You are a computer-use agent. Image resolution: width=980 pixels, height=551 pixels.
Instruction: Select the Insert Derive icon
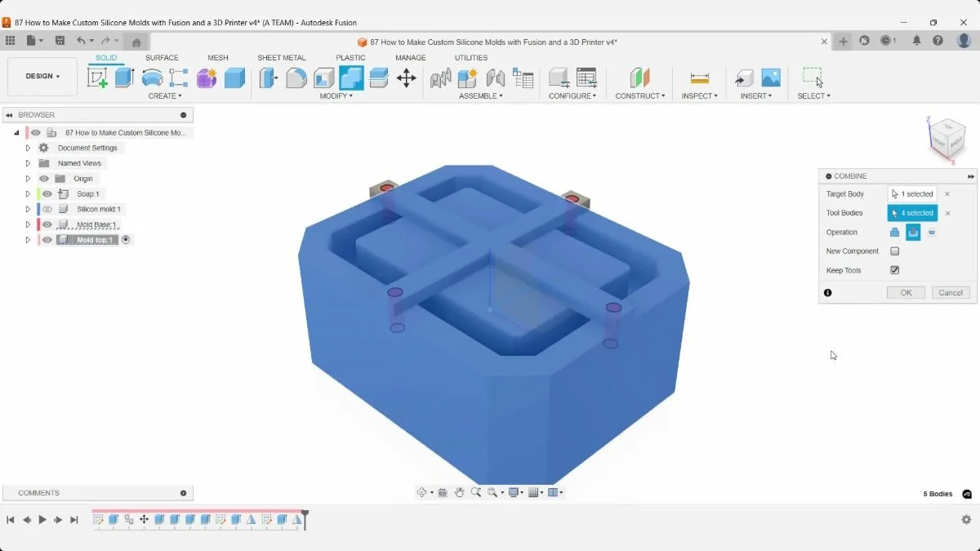(x=743, y=78)
